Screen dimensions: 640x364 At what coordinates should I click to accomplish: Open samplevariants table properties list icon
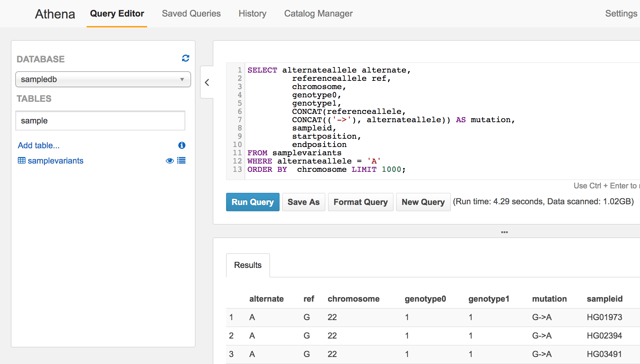click(x=181, y=161)
